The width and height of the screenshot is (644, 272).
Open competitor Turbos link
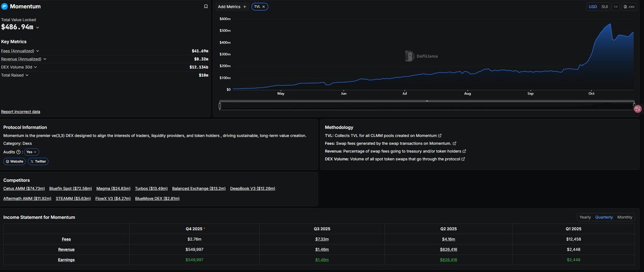(x=151, y=189)
